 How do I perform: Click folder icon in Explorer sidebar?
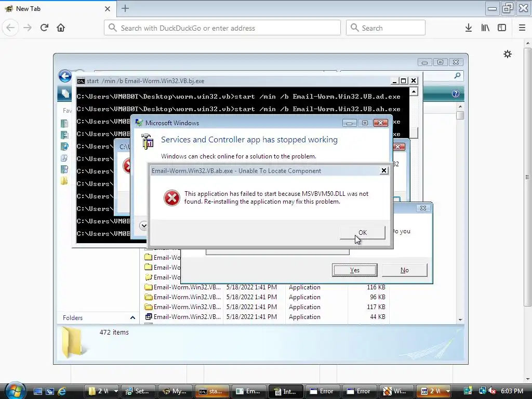64,181
